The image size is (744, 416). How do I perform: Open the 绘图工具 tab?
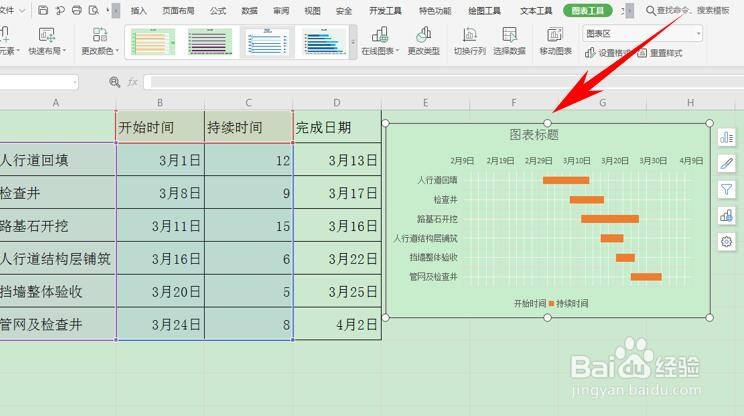coord(484,10)
